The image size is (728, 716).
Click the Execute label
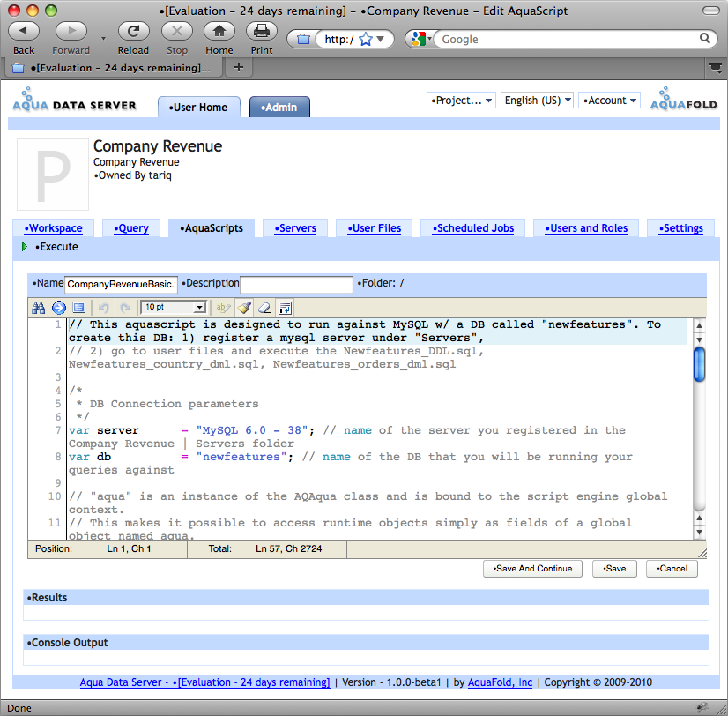point(56,247)
